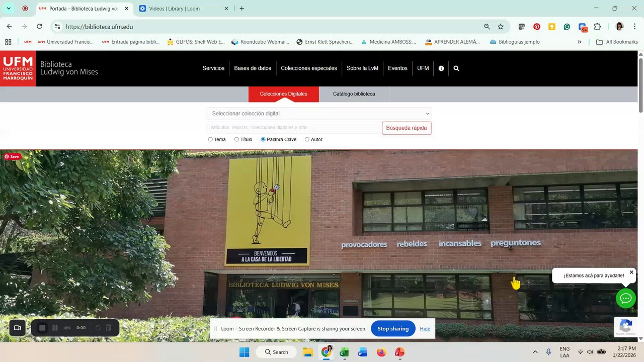Click Stop sharing button
This screenshot has width=644, height=362.
coord(393,329)
